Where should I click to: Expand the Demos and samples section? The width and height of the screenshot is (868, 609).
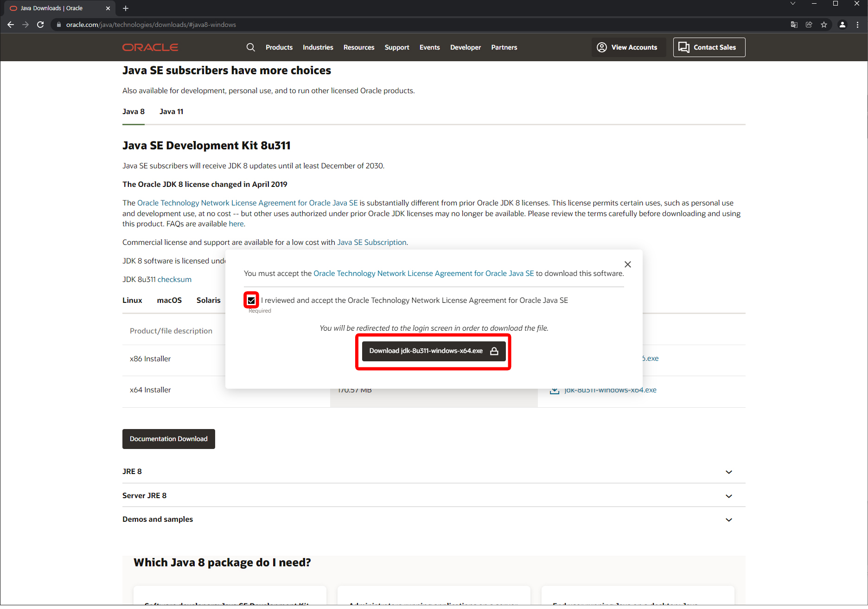point(729,520)
